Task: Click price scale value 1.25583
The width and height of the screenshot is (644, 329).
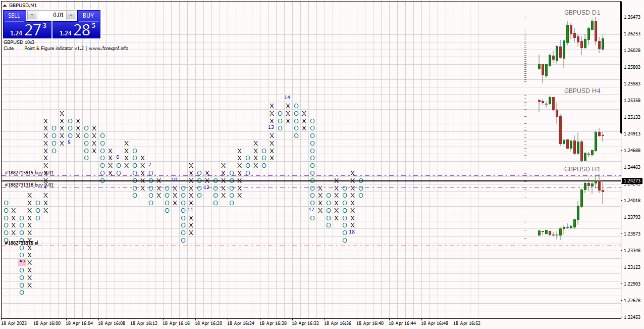Action: 632,84
